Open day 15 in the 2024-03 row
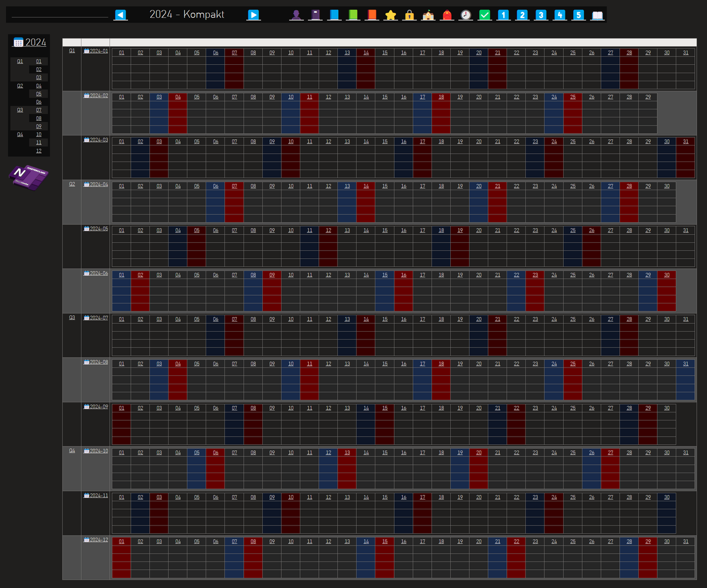The width and height of the screenshot is (707, 588). 385,141
